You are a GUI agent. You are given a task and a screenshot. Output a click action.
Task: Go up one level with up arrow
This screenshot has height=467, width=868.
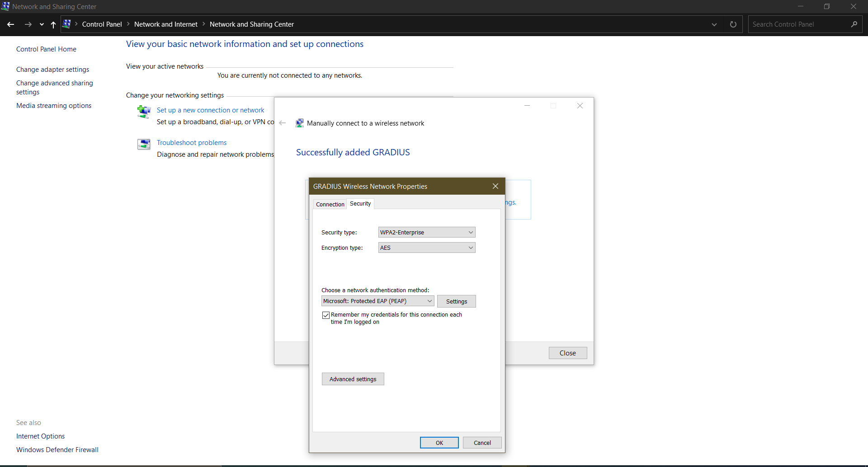(x=53, y=24)
